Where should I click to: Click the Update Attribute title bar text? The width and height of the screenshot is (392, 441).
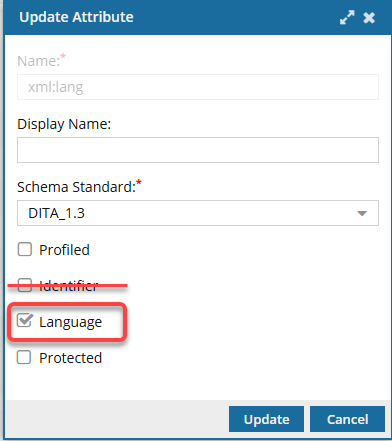click(76, 17)
